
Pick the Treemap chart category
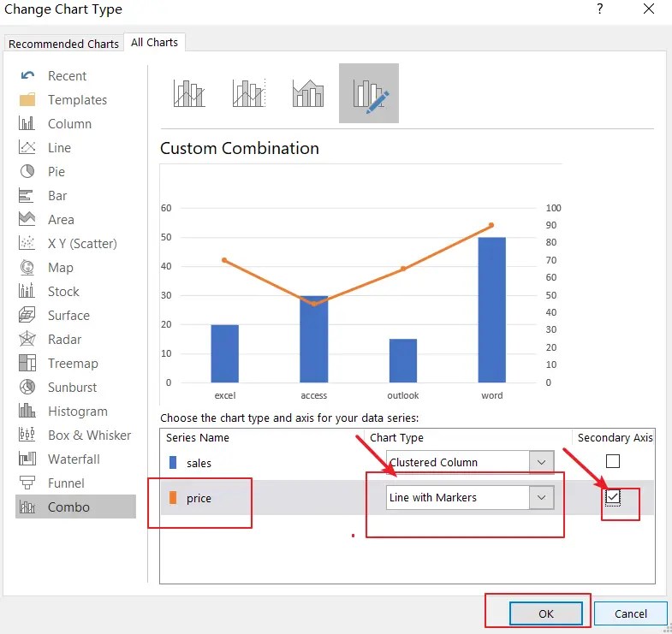point(73,364)
